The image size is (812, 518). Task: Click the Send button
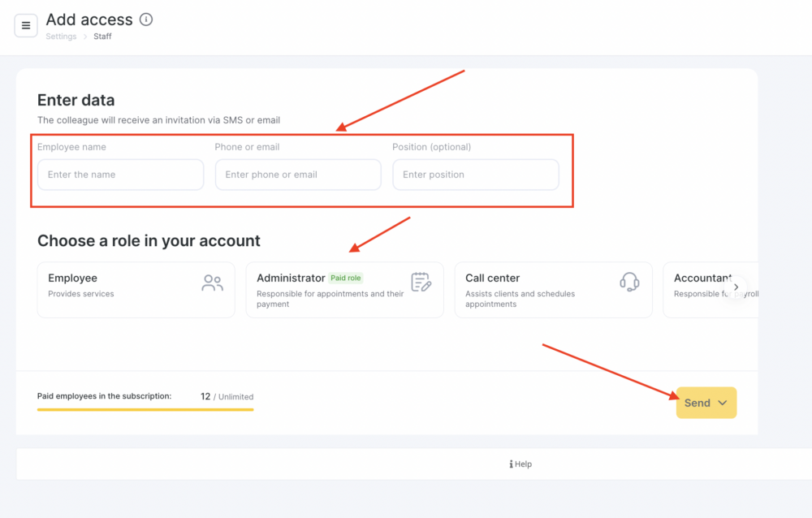(x=706, y=403)
